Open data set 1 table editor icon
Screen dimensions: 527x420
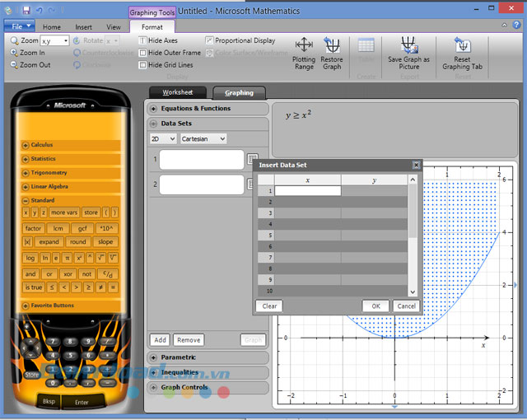(252, 159)
